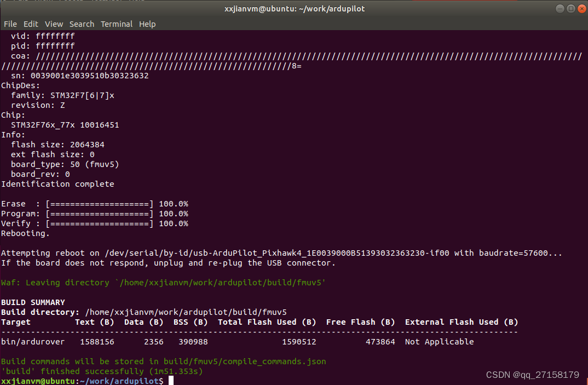Click the window title xxjianvm@ubuntu: ~/work/ardupilot
588x385 pixels.
tap(295, 9)
